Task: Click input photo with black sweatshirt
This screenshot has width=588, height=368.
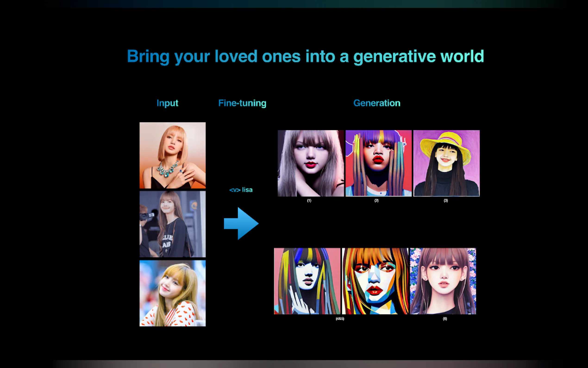Action: point(172,224)
